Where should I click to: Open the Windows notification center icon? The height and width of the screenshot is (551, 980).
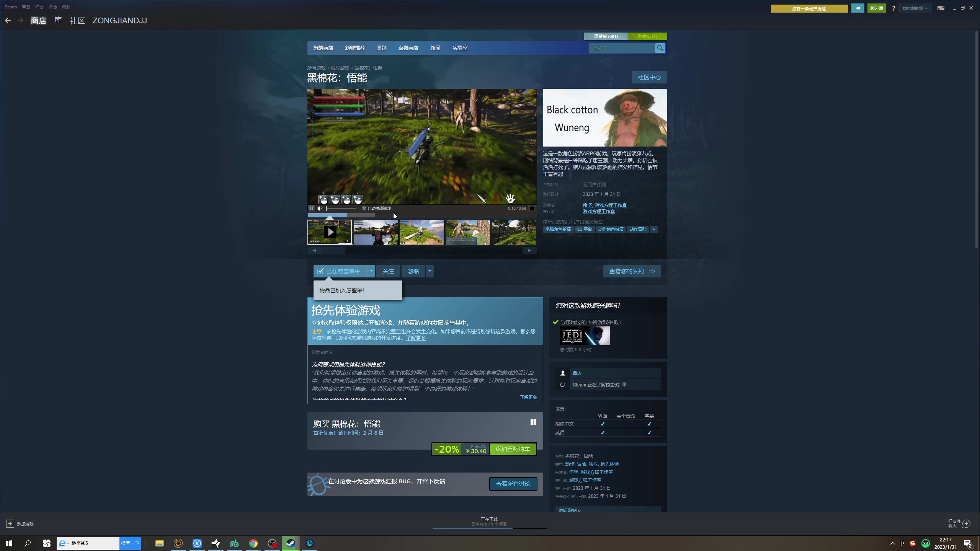pyautogui.click(x=968, y=543)
